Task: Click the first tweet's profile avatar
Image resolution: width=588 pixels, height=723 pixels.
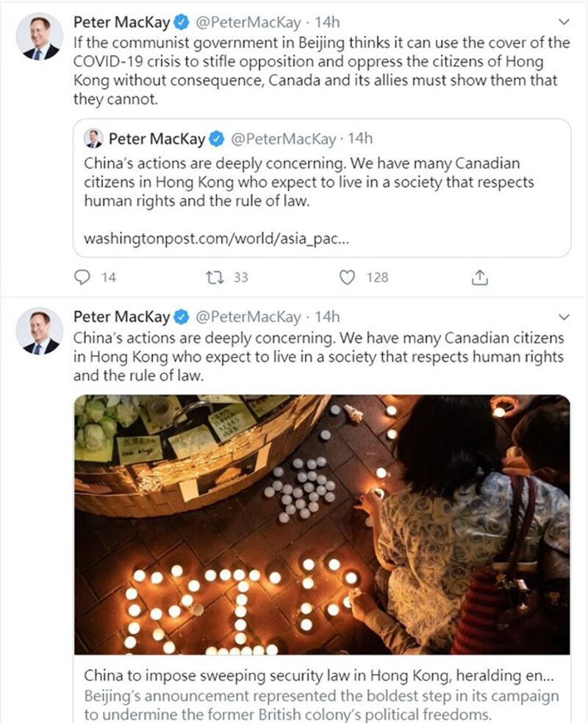Action: [40, 36]
